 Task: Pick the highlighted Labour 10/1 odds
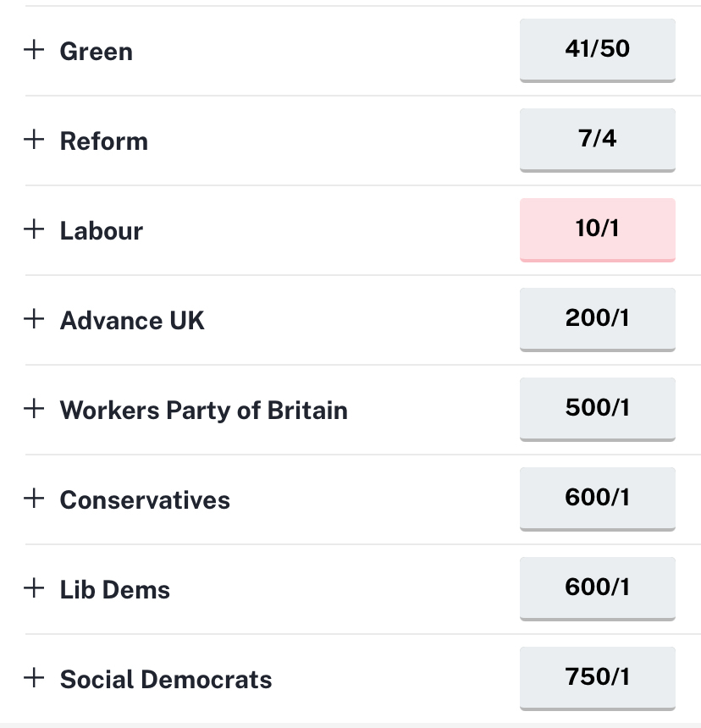point(597,229)
